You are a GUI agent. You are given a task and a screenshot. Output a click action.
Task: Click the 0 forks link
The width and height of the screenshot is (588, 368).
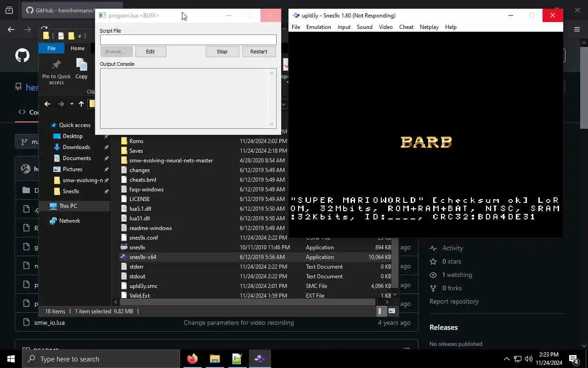(452, 288)
